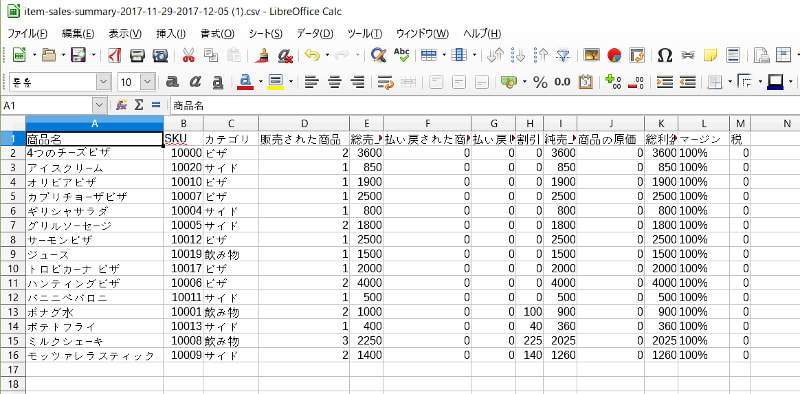Image resolution: width=800 pixels, height=394 pixels.
Task: Toggle Print Preview icon
Action: [x=160, y=55]
